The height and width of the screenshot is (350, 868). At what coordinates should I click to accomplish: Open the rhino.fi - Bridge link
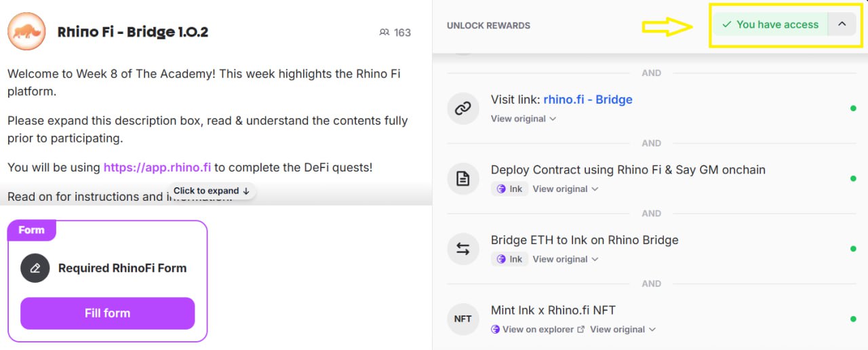click(588, 99)
